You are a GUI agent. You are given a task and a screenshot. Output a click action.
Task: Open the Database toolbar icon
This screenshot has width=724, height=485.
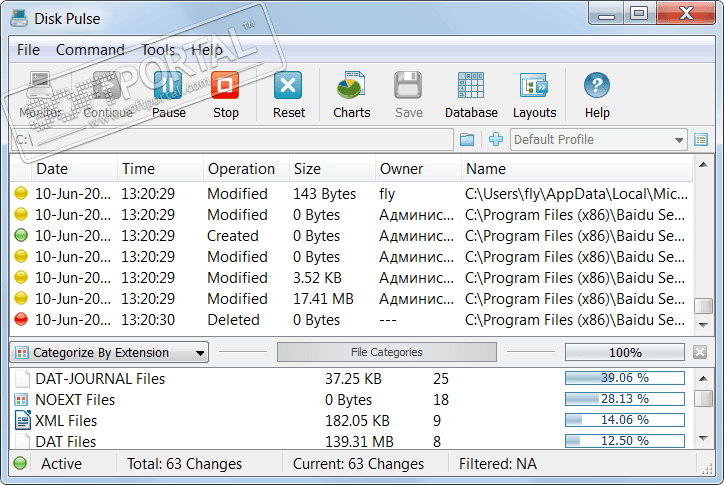471,86
